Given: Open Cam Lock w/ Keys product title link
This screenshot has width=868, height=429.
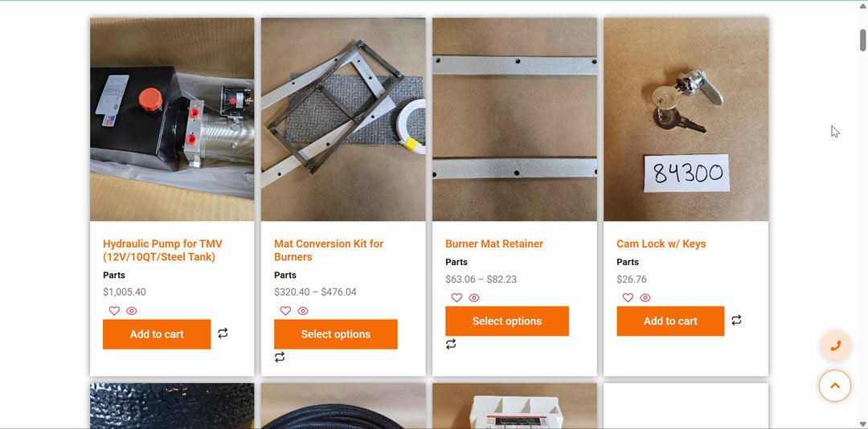Looking at the screenshot, I should point(661,244).
